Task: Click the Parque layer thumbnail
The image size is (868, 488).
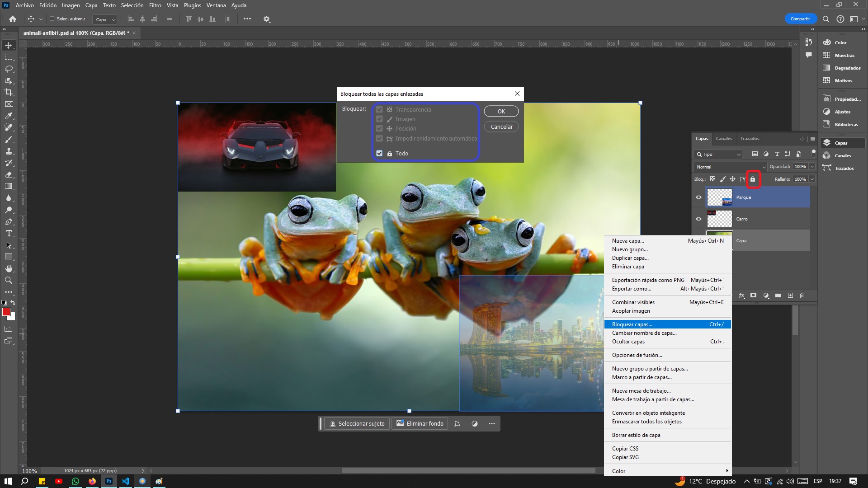Action: pos(719,197)
